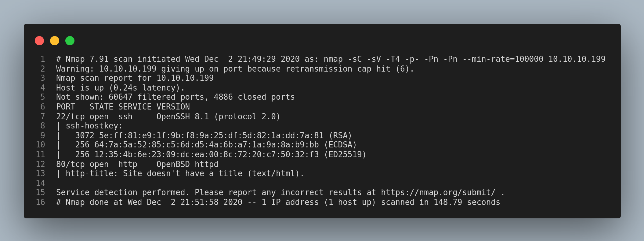
Task: Click the yellow window control circle
Action: click(x=54, y=40)
